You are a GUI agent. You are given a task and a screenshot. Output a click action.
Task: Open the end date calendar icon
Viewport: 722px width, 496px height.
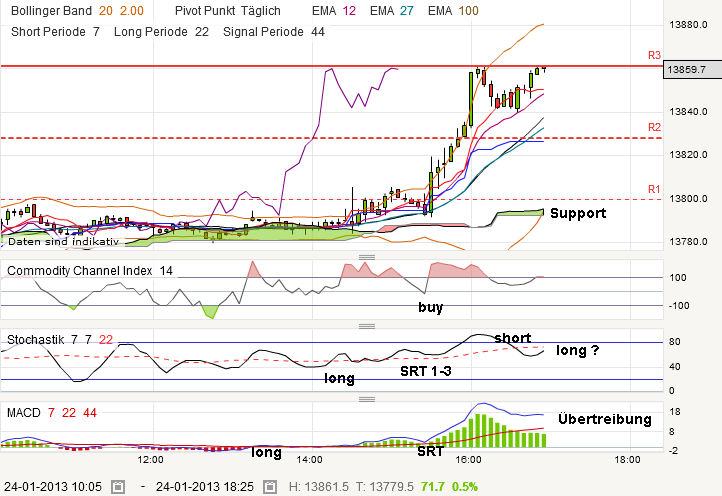(270, 486)
